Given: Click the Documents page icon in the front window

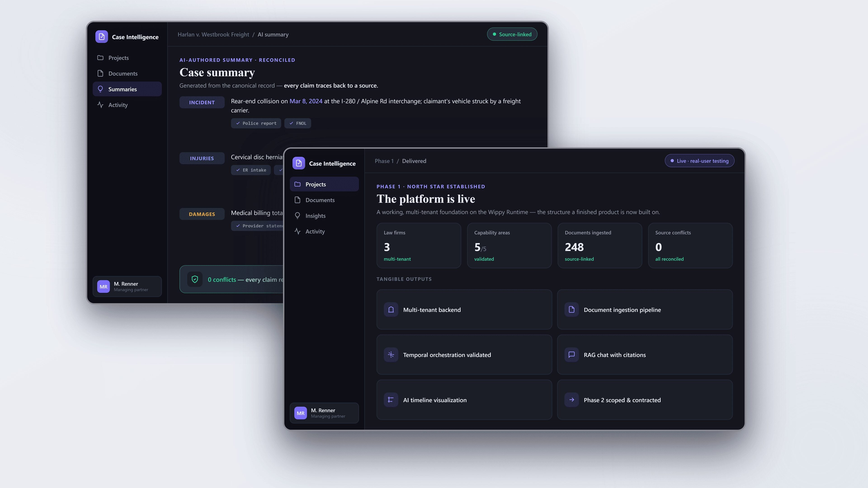Looking at the screenshot, I should [297, 200].
